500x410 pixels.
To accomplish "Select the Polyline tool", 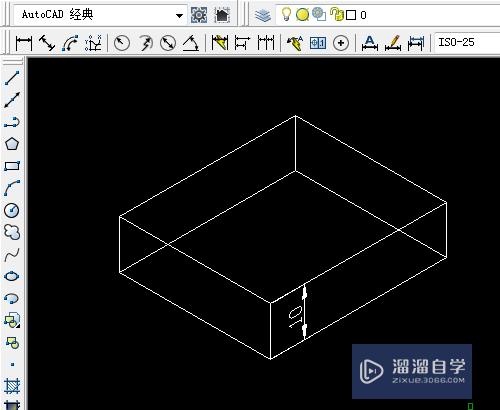I will 12,122.
